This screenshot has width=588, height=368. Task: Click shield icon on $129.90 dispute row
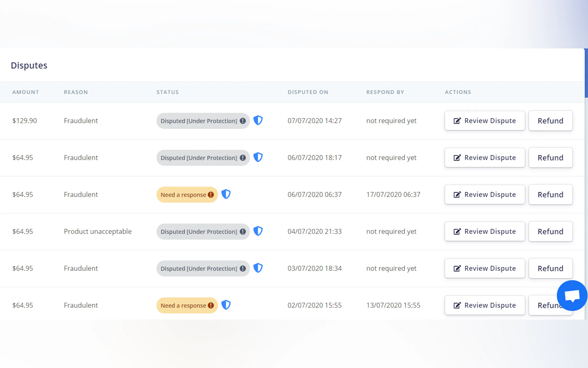258,120
